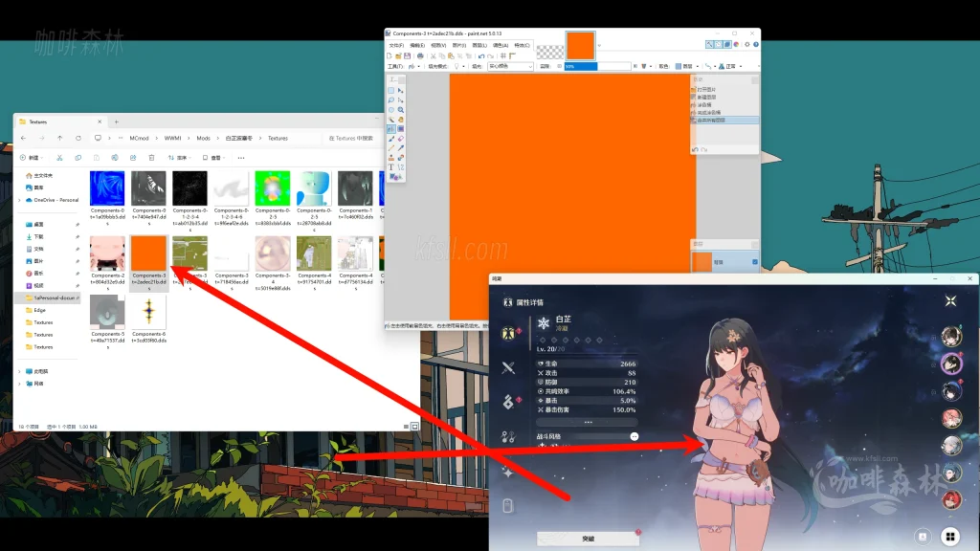980x551 pixels.
Task: Click the refresh icon in Explorer address bar
Action: [78, 138]
